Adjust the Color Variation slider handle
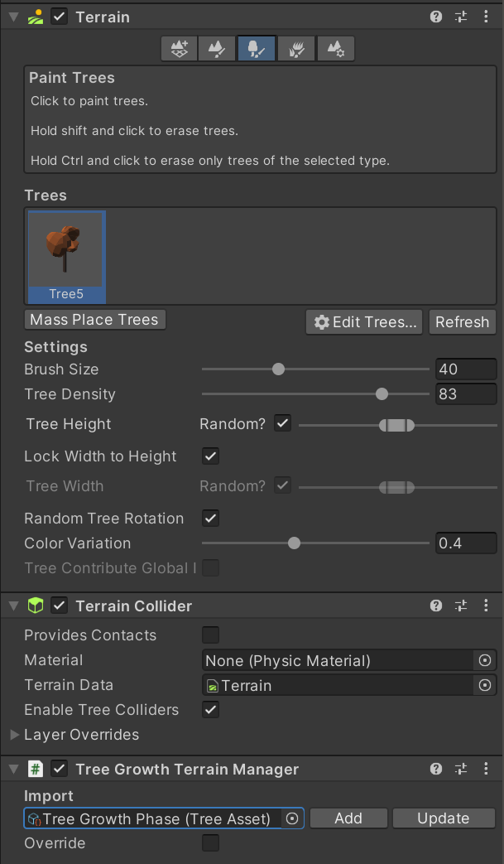This screenshot has height=864, width=504. (x=295, y=543)
